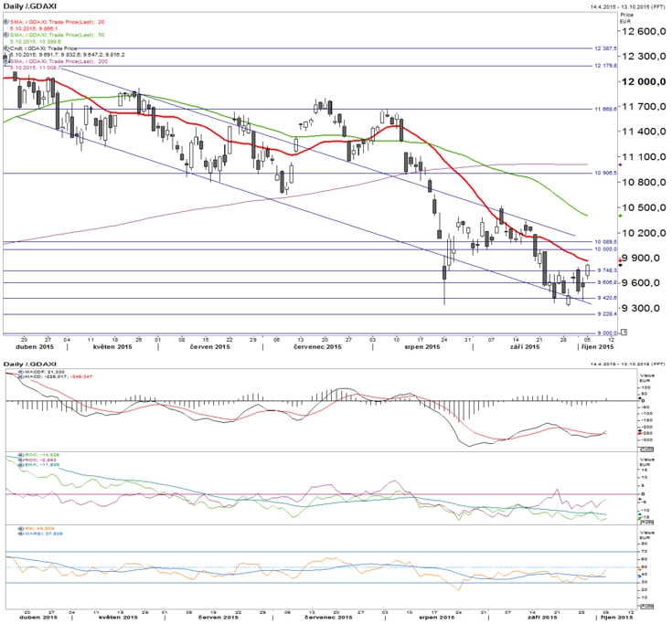Click the blue MARSI legend icon
The height and width of the screenshot is (624, 672).
21,534
